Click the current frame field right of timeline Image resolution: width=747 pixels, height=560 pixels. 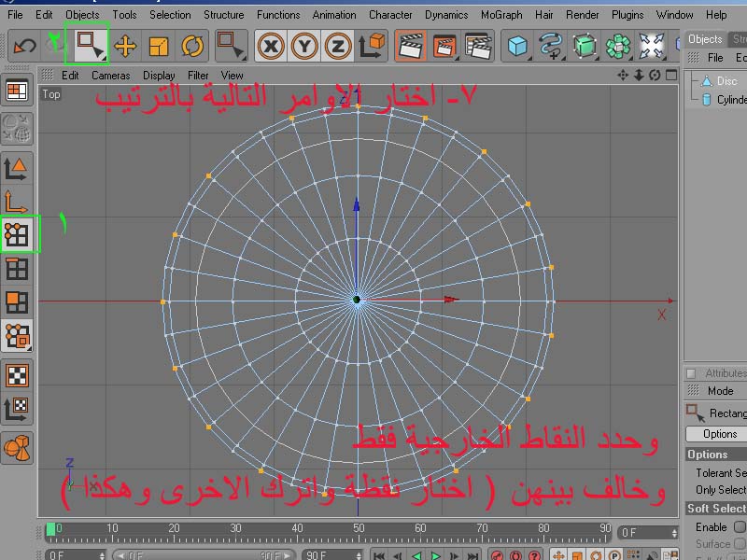click(x=647, y=532)
